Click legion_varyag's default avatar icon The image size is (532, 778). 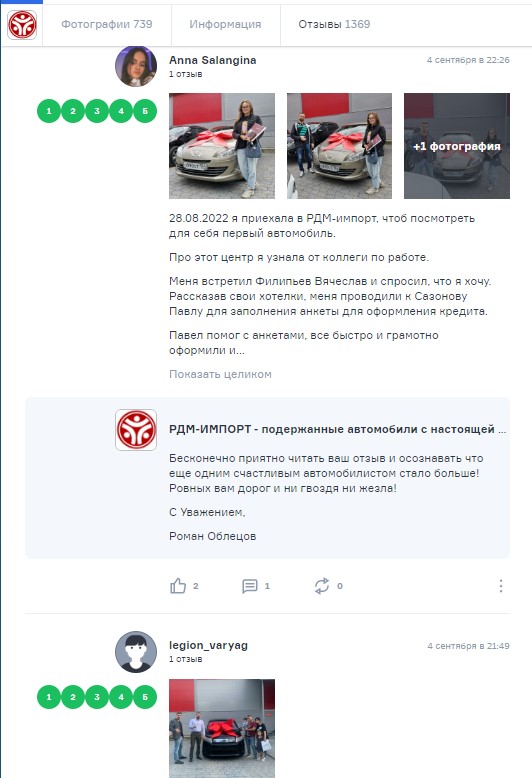click(x=136, y=652)
